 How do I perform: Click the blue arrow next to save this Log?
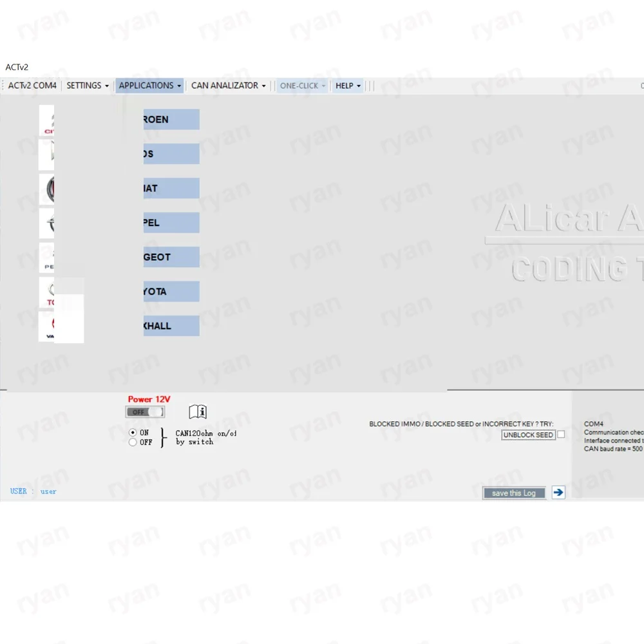coord(558,492)
